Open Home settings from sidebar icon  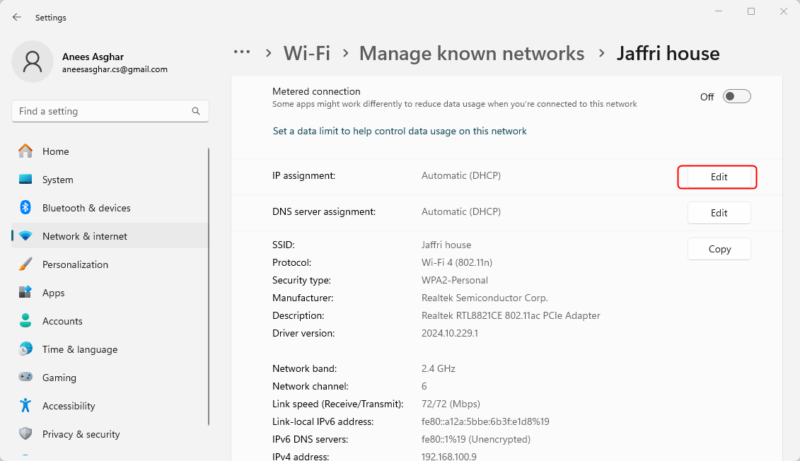[x=26, y=152]
